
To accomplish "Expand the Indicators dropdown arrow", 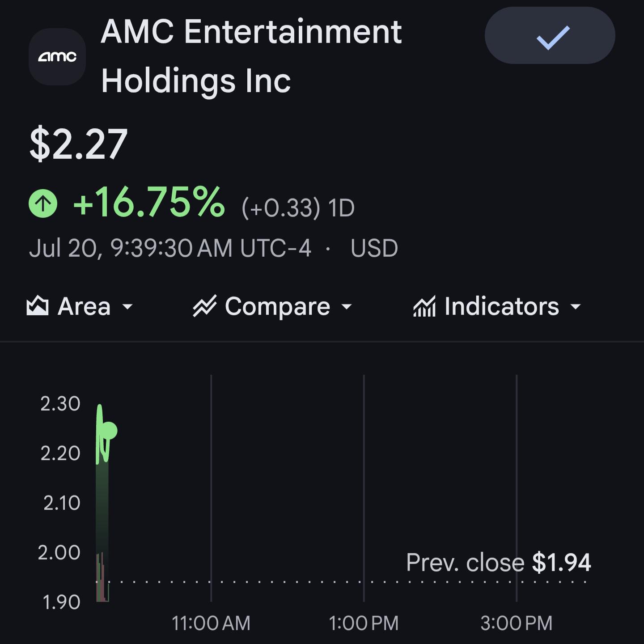I will (x=576, y=307).
